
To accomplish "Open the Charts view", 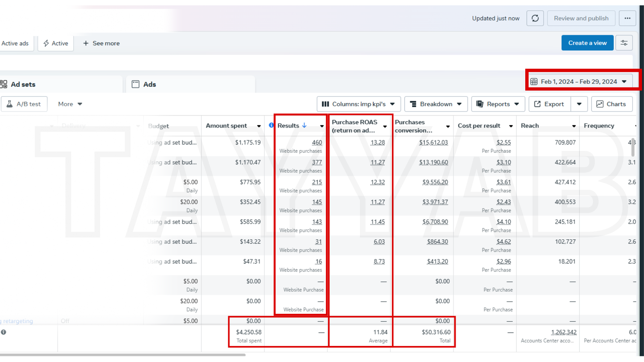I will 611,104.
